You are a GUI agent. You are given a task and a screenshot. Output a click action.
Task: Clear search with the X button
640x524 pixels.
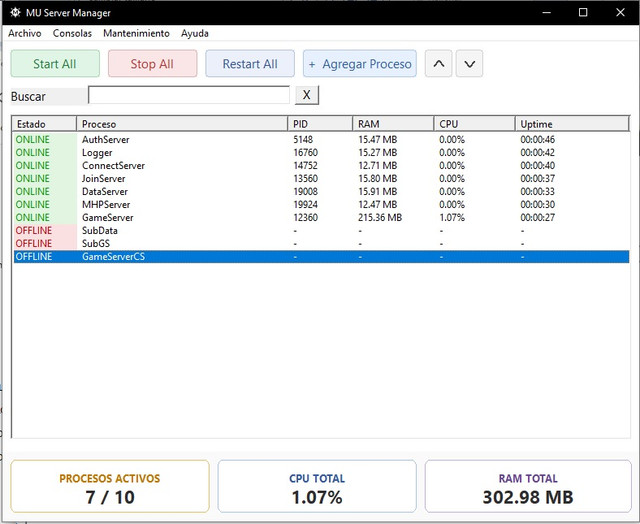tap(307, 95)
